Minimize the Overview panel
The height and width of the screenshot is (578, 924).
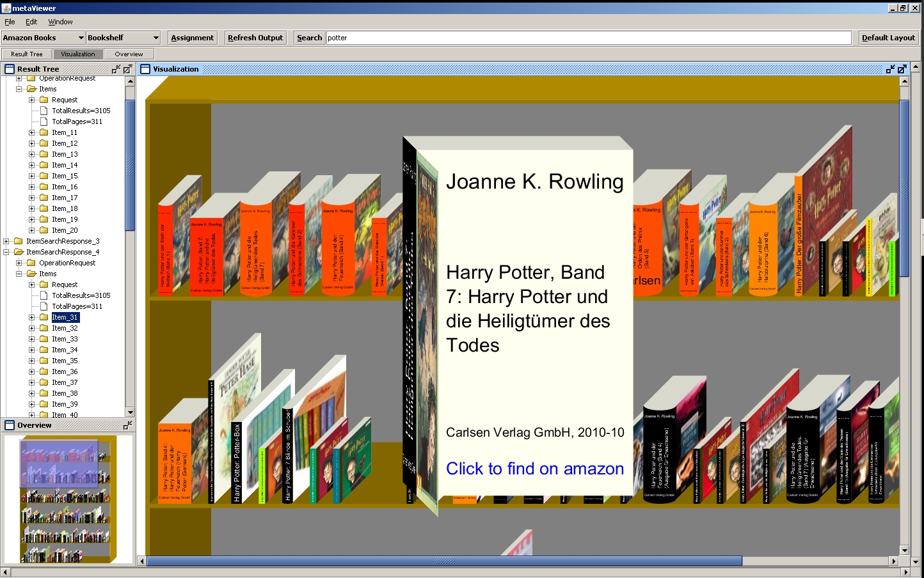pos(127,425)
